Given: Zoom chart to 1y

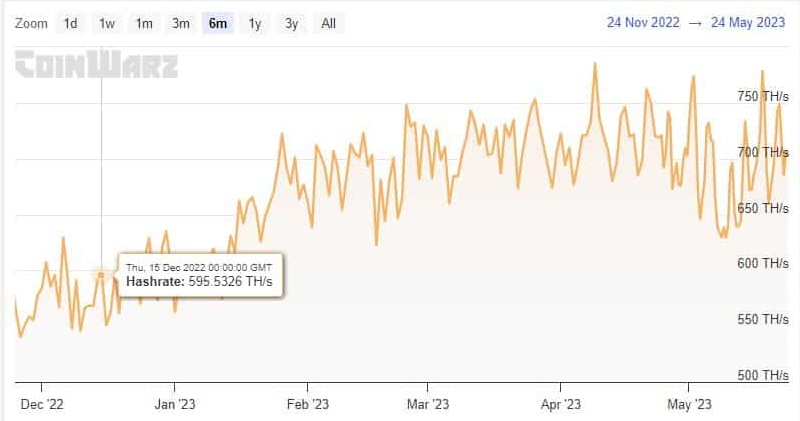Looking at the screenshot, I should (x=255, y=23).
